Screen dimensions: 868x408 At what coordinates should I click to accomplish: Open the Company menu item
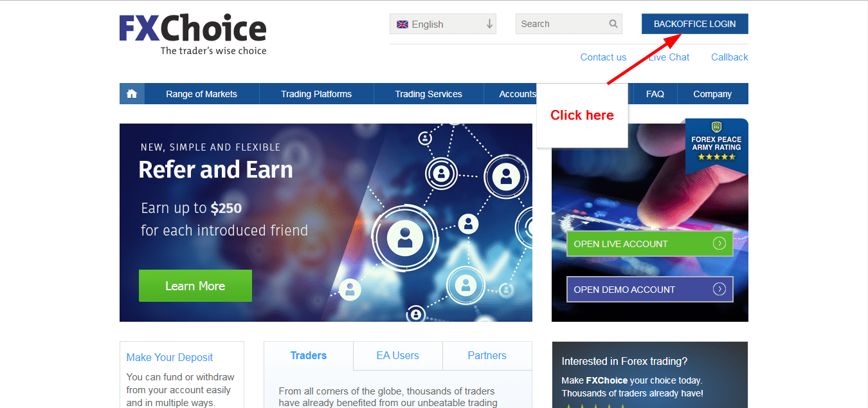pos(712,93)
